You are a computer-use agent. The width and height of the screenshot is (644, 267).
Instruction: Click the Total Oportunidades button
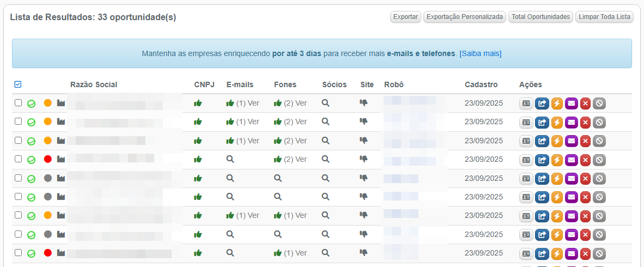click(540, 17)
